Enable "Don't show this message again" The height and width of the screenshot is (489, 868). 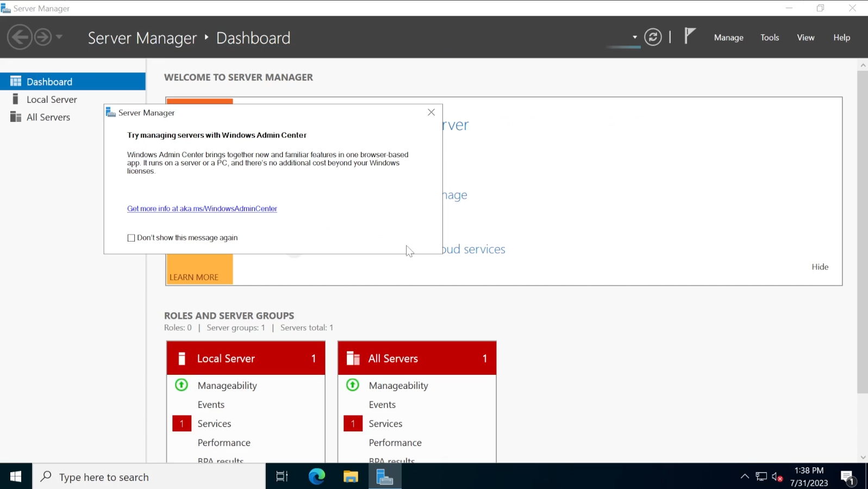131,238
